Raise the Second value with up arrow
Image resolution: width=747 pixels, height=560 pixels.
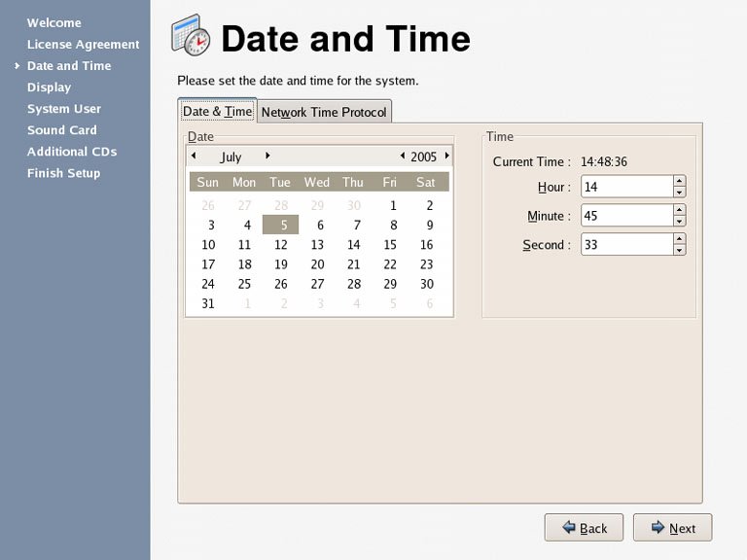(x=679, y=239)
